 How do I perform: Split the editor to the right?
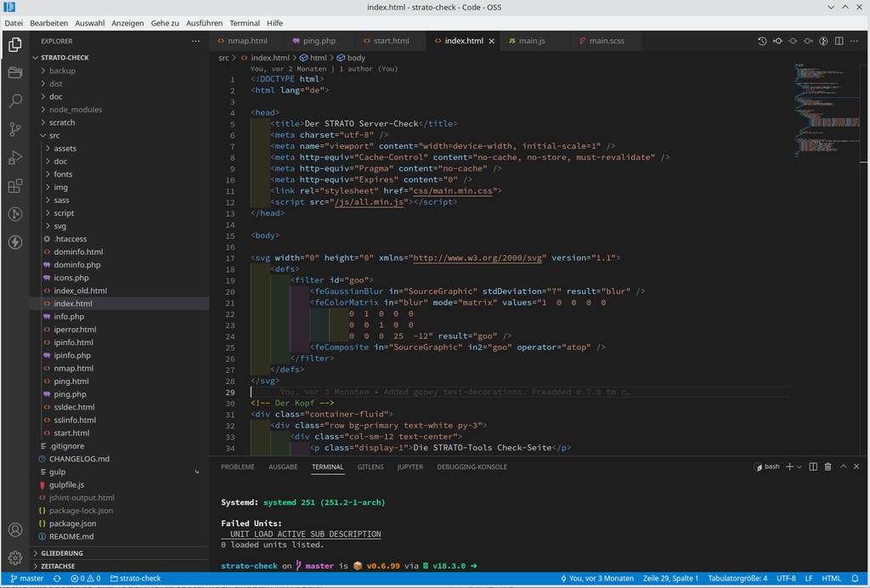coord(839,41)
